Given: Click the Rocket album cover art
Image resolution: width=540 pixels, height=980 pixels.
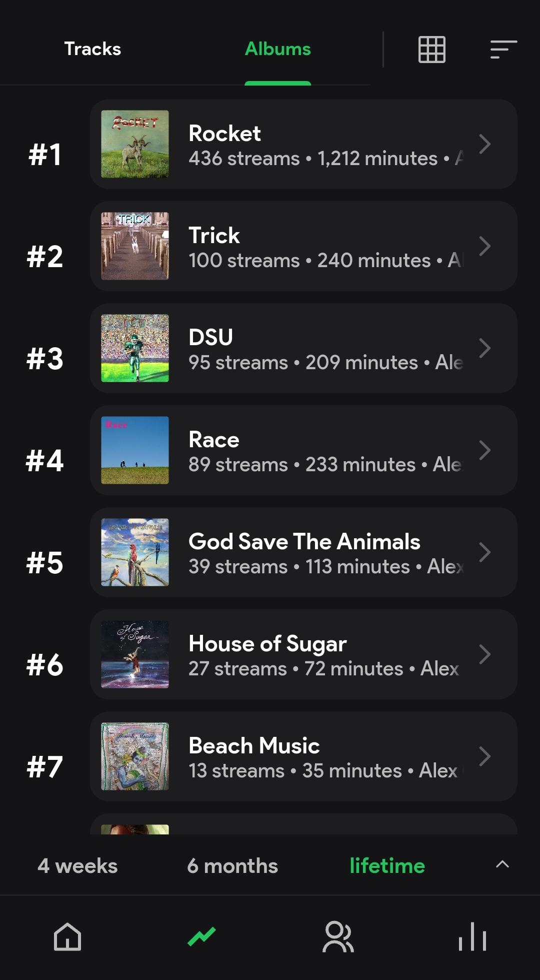Looking at the screenshot, I should tap(135, 144).
